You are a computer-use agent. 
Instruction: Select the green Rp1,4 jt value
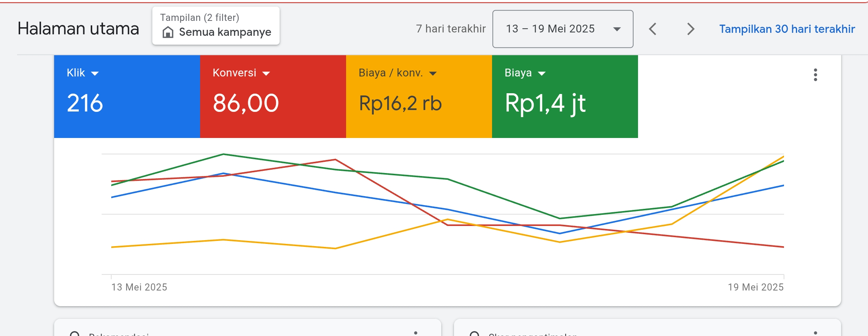[545, 103]
